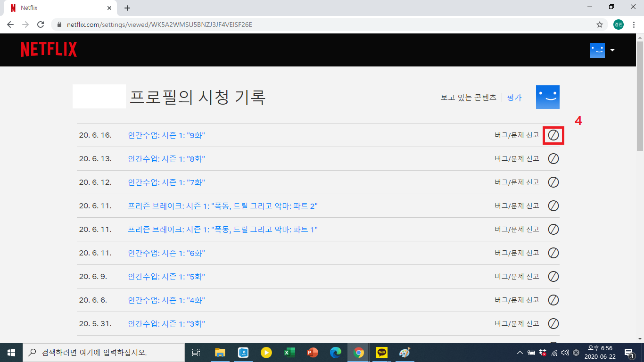Image resolution: width=644 pixels, height=362 pixels.
Task: Reload the Netflix page
Action: pyautogui.click(x=41, y=25)
